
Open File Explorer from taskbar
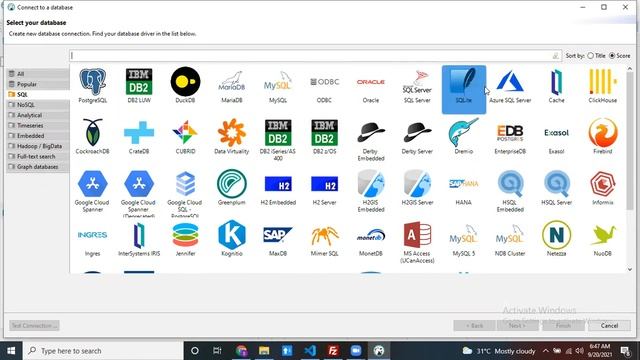tap(264, 351)
